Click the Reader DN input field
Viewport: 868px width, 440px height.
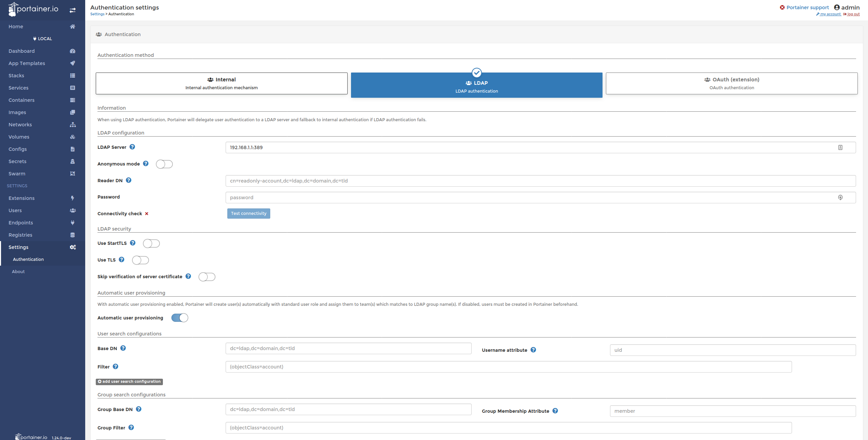[x=540, y=181]
